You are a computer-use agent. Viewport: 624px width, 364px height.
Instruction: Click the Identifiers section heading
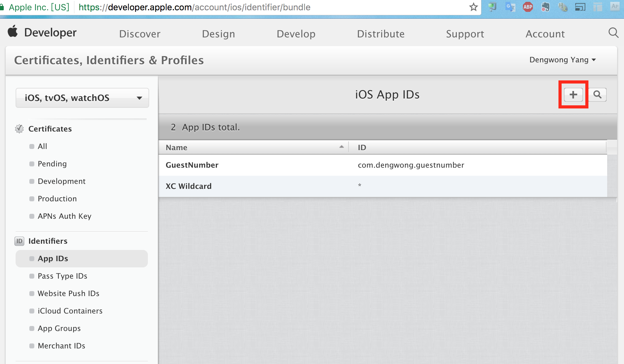click(48, 241)
